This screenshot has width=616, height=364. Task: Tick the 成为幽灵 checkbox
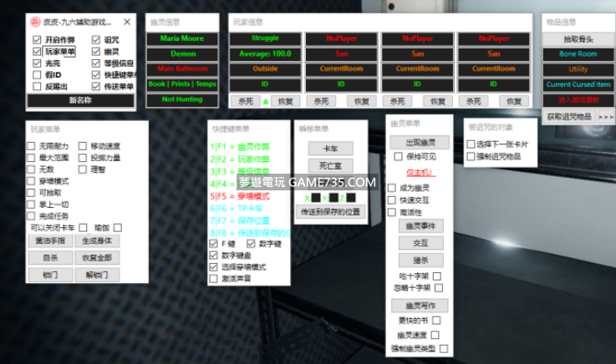coord(392,188)
